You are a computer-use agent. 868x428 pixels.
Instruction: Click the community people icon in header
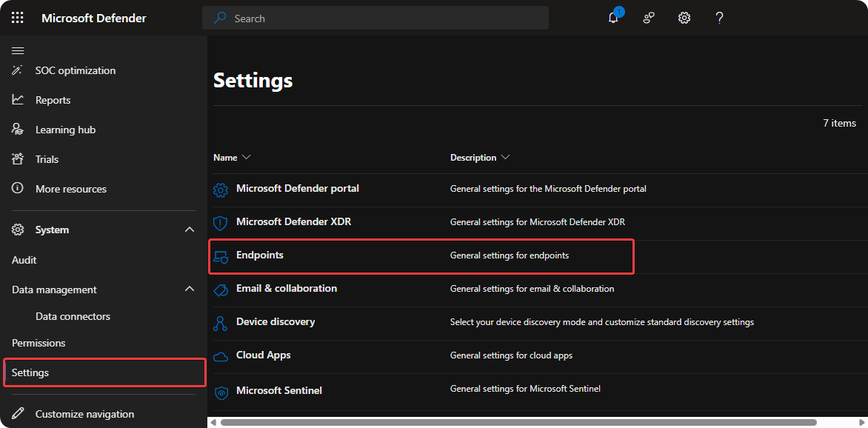coord(649,18)
